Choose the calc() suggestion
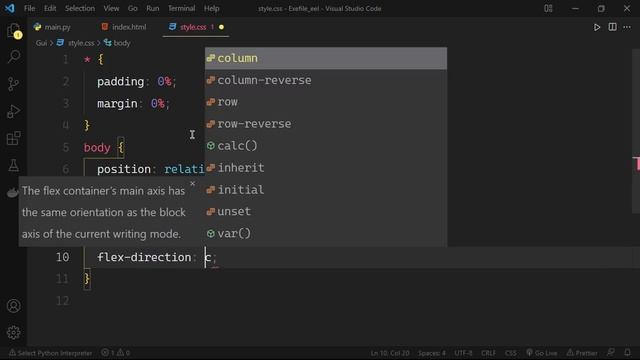Image resolution: width=640 pixels, height=360 pixels. 326,146
